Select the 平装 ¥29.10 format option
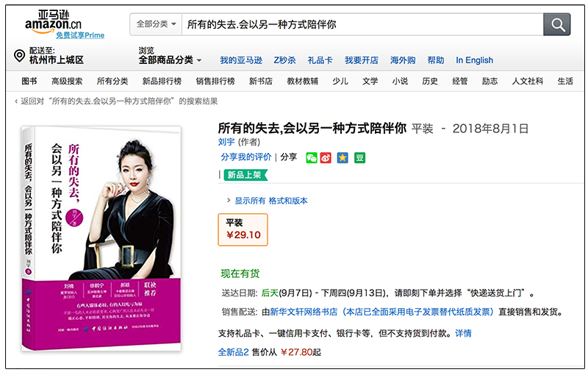This screenshot has width=588, height=375. pyautogui.click(x=243, y=230)
